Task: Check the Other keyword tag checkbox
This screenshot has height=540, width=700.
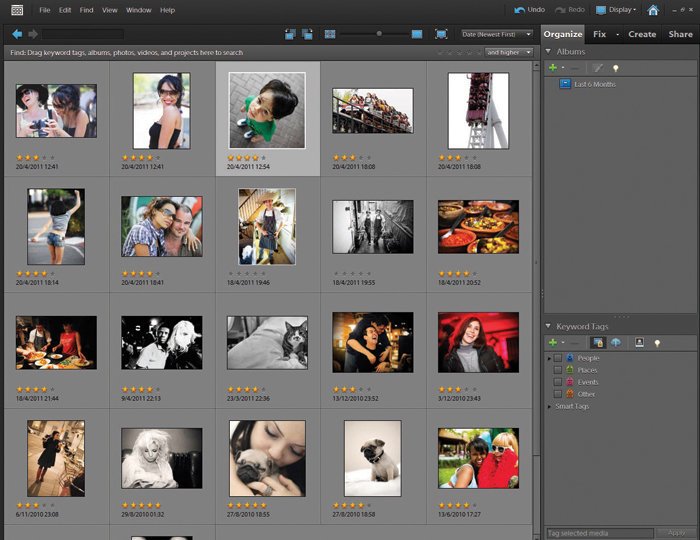Action: [558, 394]
